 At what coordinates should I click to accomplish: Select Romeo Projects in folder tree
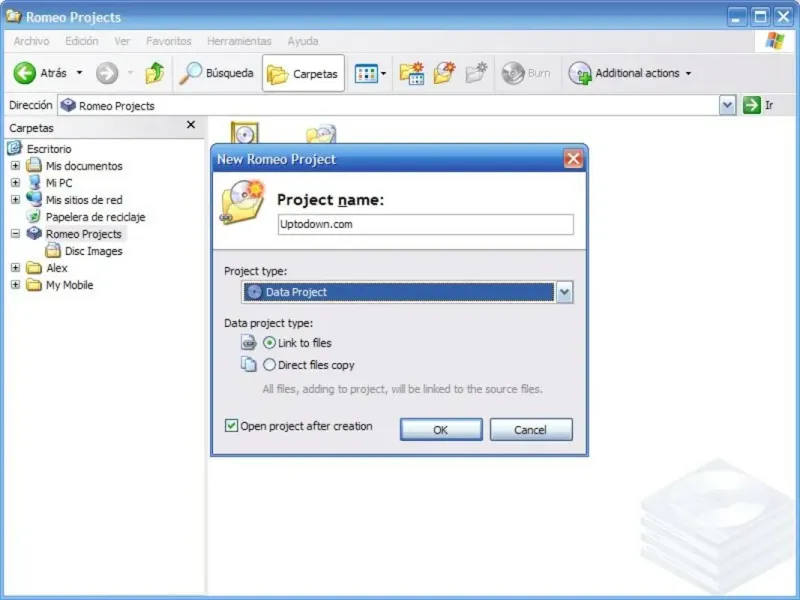84,234
